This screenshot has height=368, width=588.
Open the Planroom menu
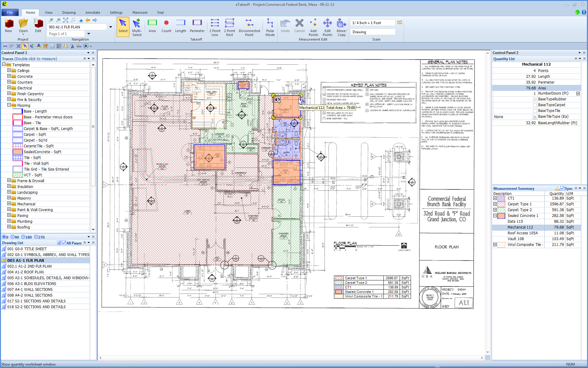point(138,12)
